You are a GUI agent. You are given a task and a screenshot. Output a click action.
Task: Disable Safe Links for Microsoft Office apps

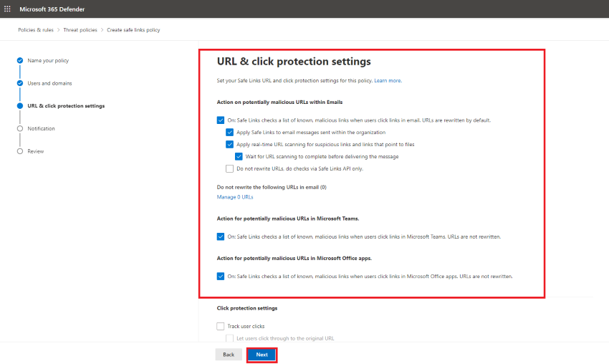pyautogui.click(x=221, y=276)
